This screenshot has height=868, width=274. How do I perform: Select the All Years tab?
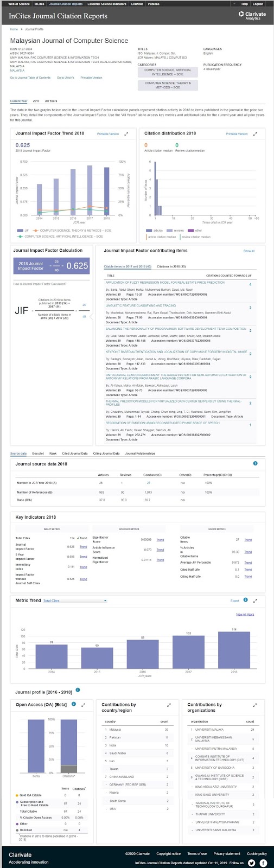pos(51,101)
